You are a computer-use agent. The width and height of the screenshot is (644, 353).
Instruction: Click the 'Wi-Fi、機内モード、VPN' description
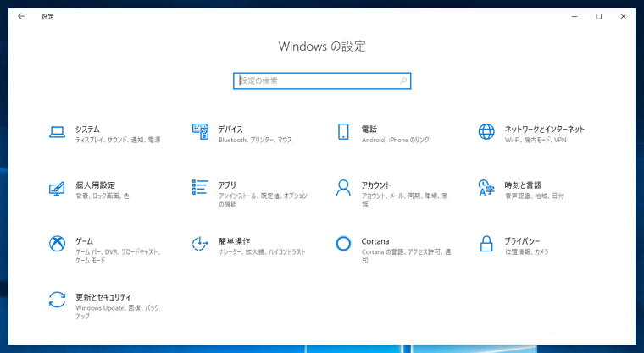pyautogui.click(x=536, y=140)
